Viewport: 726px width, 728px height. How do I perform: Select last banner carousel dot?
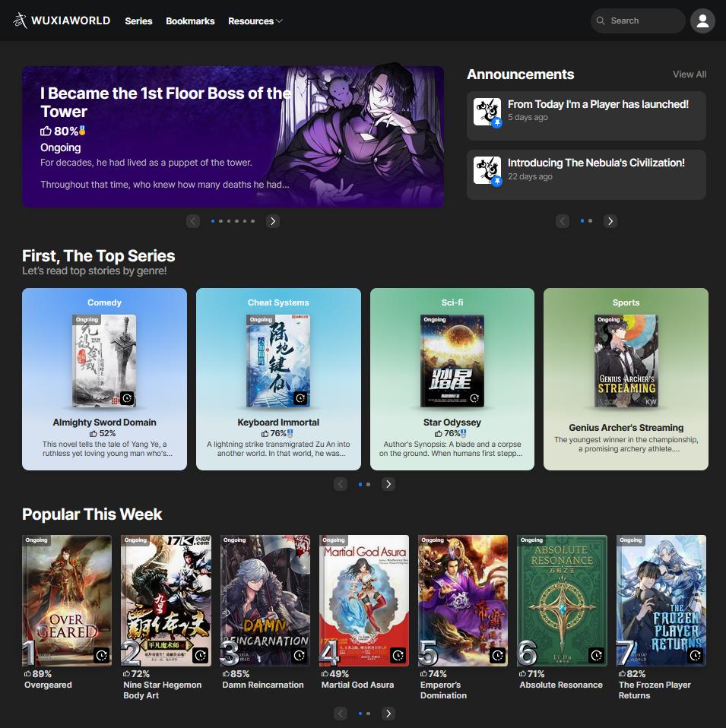(x=252, y=221)
